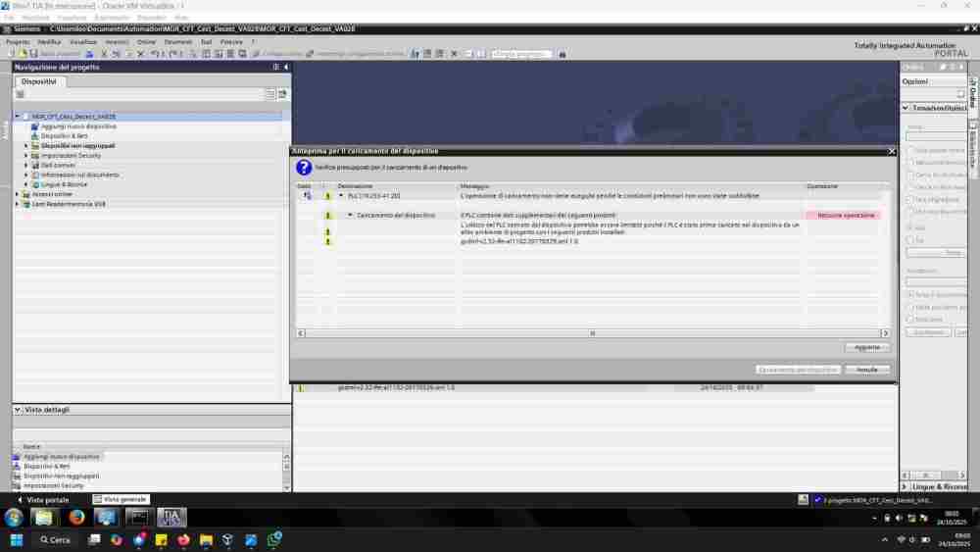Viewport: 980px width, 552px height.
Task: Click the Aggiorna button
Action: 866,347
